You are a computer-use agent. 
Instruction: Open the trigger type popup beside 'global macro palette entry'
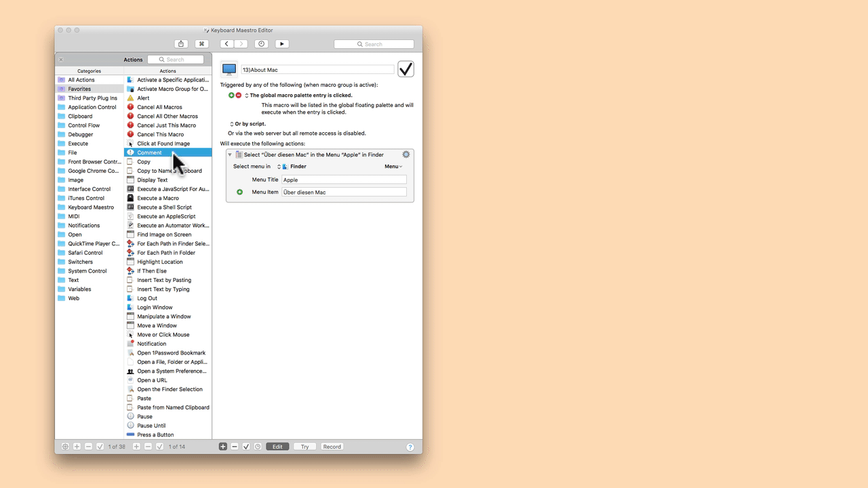pyautogui.click(x=247, y=96)
